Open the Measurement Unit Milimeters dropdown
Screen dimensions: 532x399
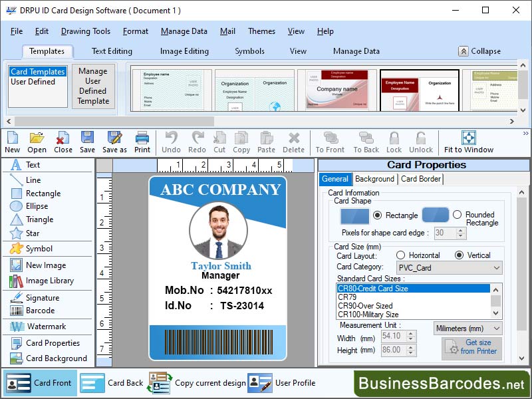(468, 329)
